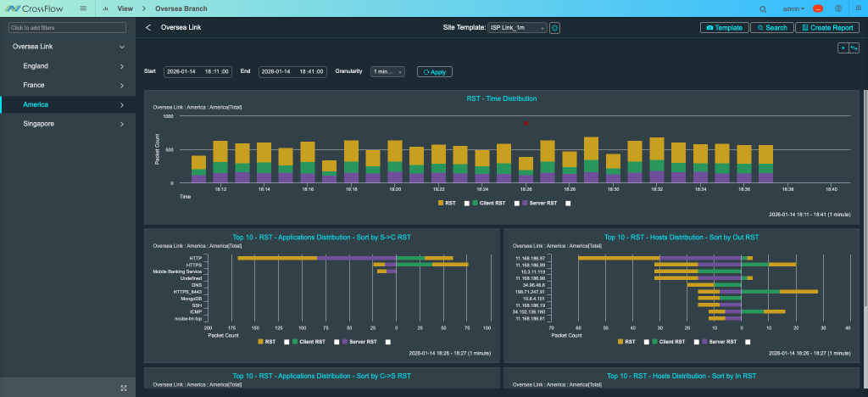Click the back arrow next to Oversea Link
This screenshot has width=868, height=397.
148,28
